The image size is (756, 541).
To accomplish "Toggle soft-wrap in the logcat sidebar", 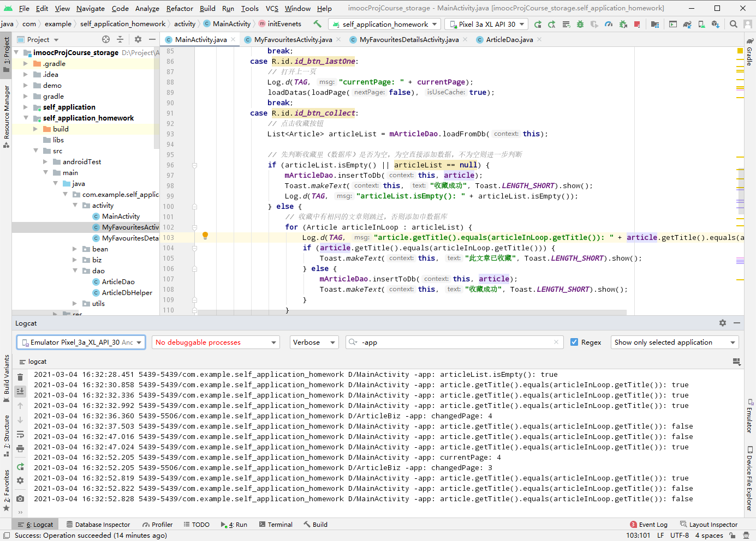I will coord(20,434).
